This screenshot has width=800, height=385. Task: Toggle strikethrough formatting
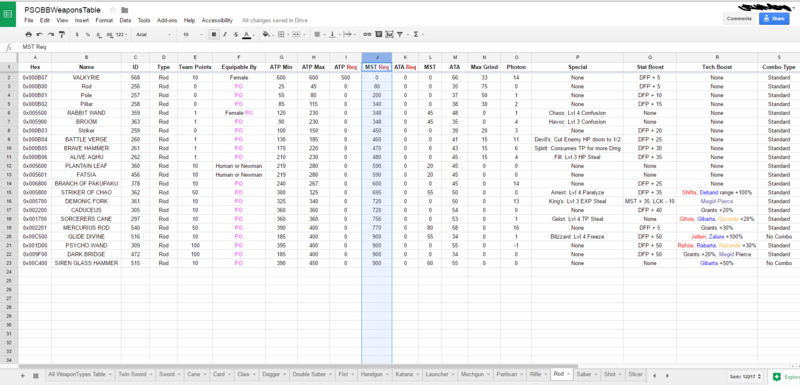pyautogui.click(x=235, y=35)
